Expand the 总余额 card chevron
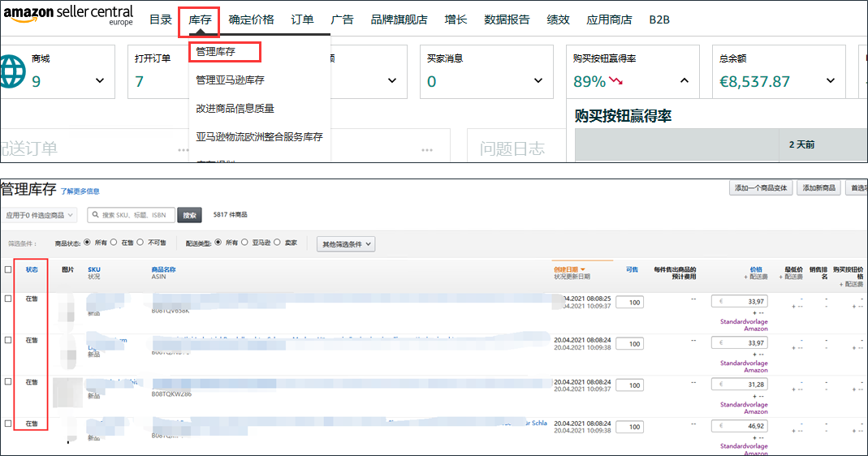 831,81
